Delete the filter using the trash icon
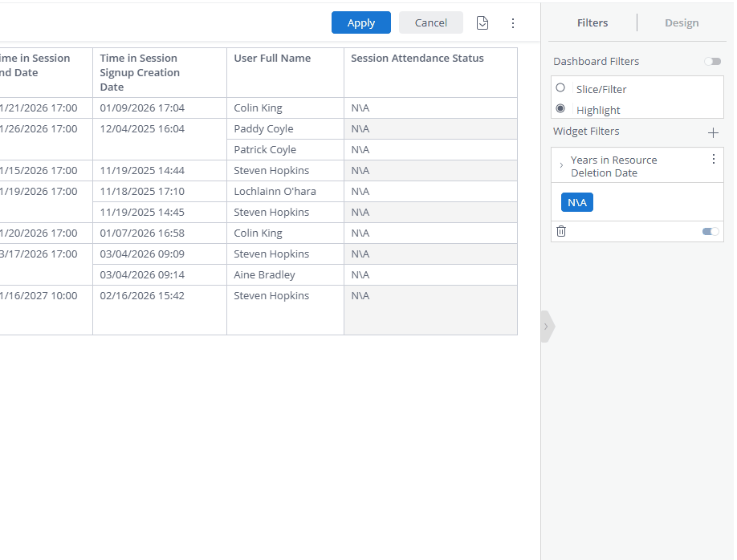Image resolution: width=737 pixels, height=560 pixels. [561, 231]
